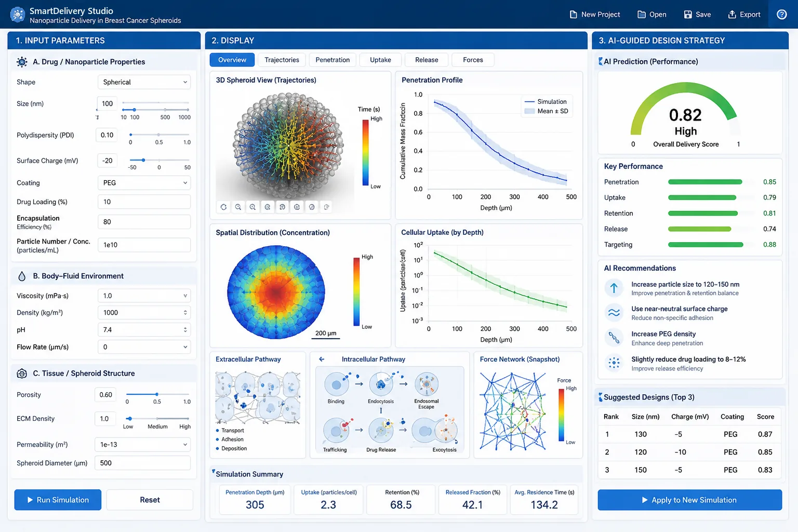This screenshot has width=798, height=532.
Task: Open the Uptake tab
Action: (x=380, y=60)
